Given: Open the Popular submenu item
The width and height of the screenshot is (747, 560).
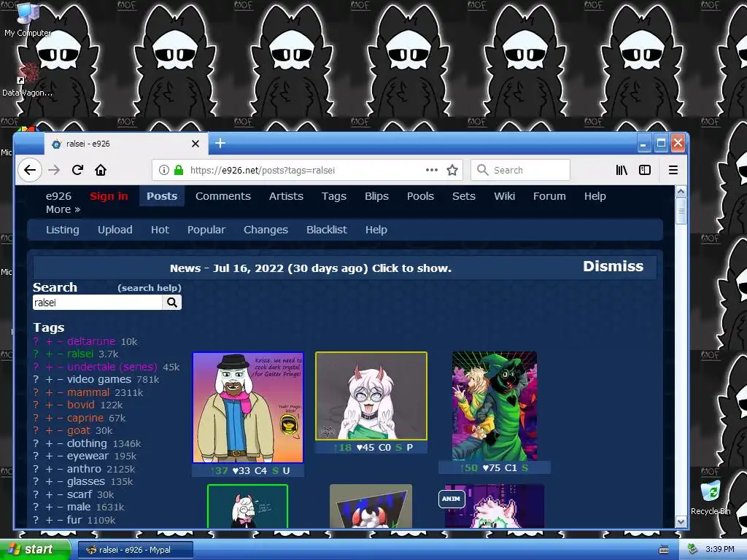Looking at the screenshot, I should [206, 230].
